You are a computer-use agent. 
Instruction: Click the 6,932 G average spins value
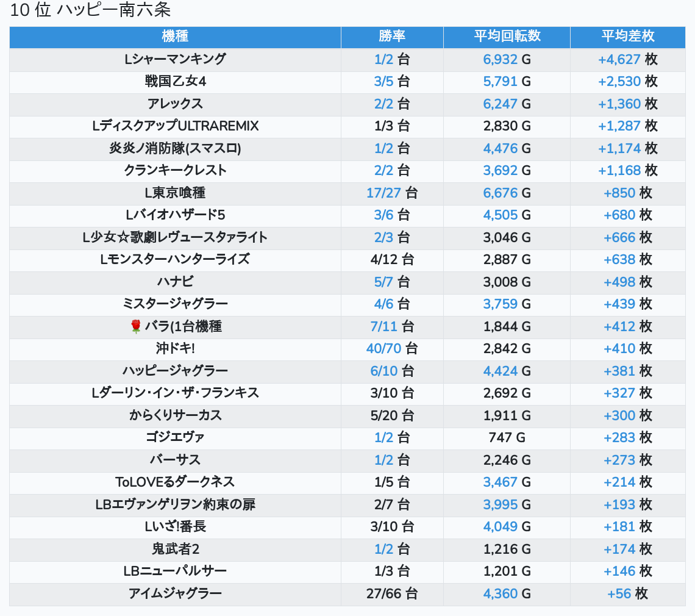point(507,59)
